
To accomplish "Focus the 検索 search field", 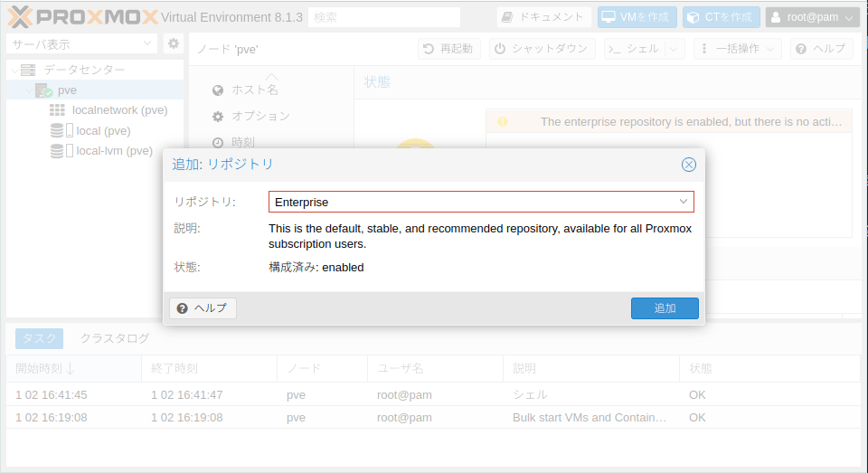I will click(x=384, y=17).
